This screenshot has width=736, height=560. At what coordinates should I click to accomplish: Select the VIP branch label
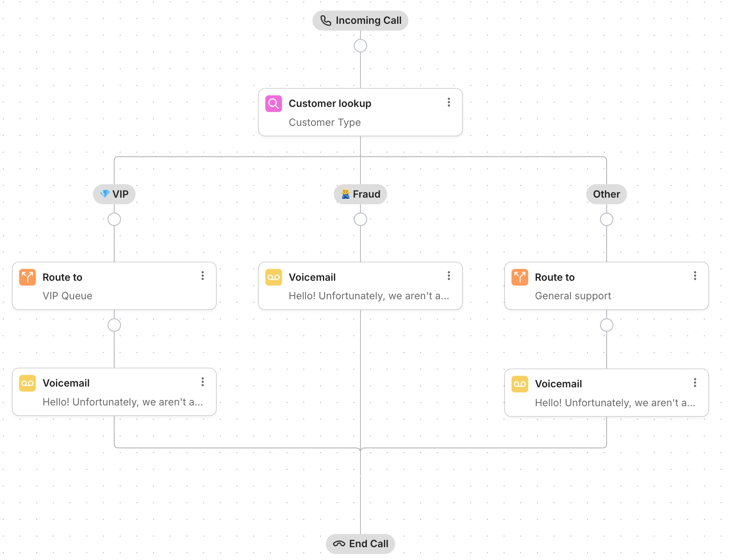[114, 194]
